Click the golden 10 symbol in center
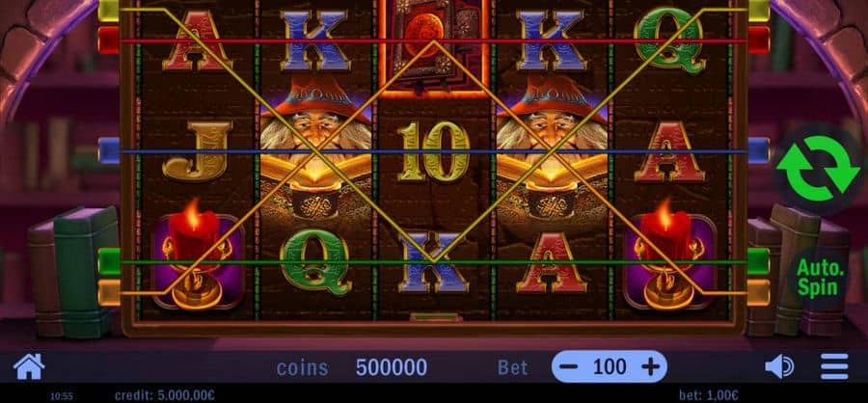868x403 pixels. tap(434, 150)
